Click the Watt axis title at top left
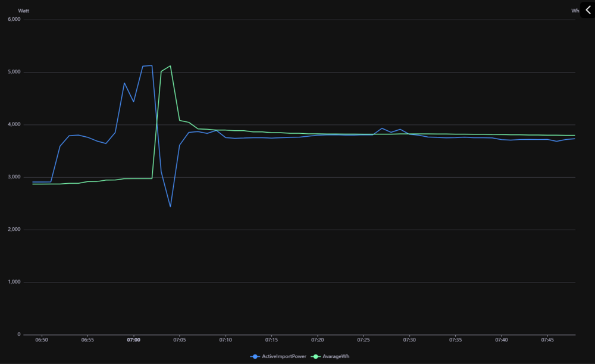595x364 pixels. [23, 11]
